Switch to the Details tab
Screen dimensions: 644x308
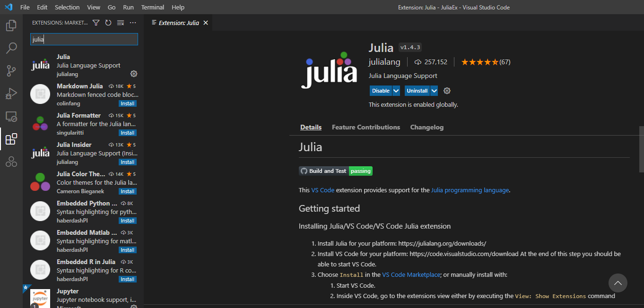[x=311, y=127]
